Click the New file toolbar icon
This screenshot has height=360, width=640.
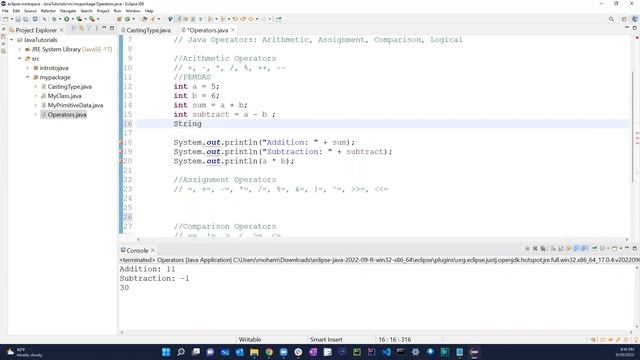(5, 19)
